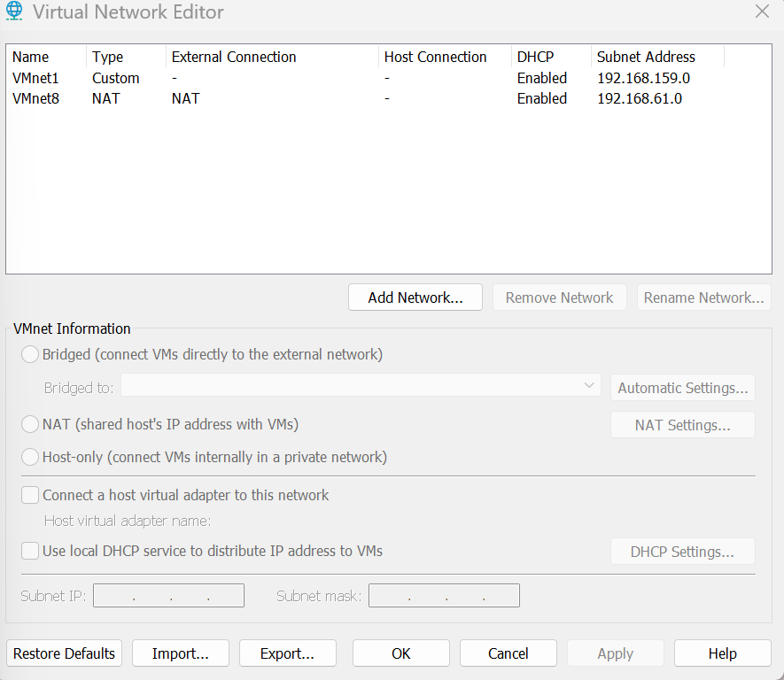Select the VMnet1 row in the list
This screenshot has height=680, width=784.
tap(389, 79)
